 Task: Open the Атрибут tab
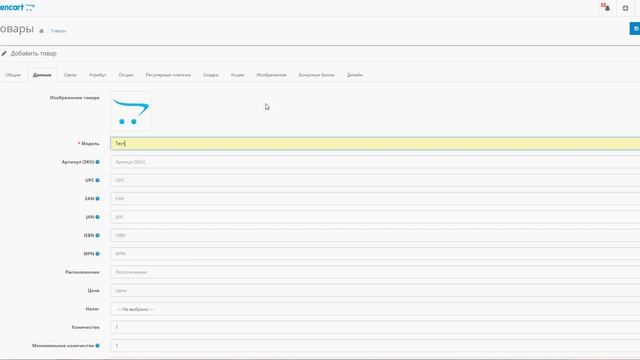click(98, 75)
